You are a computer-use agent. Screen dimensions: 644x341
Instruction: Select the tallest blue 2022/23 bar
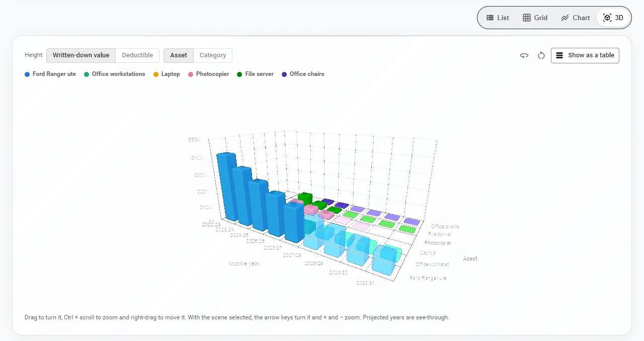[227, 187]
